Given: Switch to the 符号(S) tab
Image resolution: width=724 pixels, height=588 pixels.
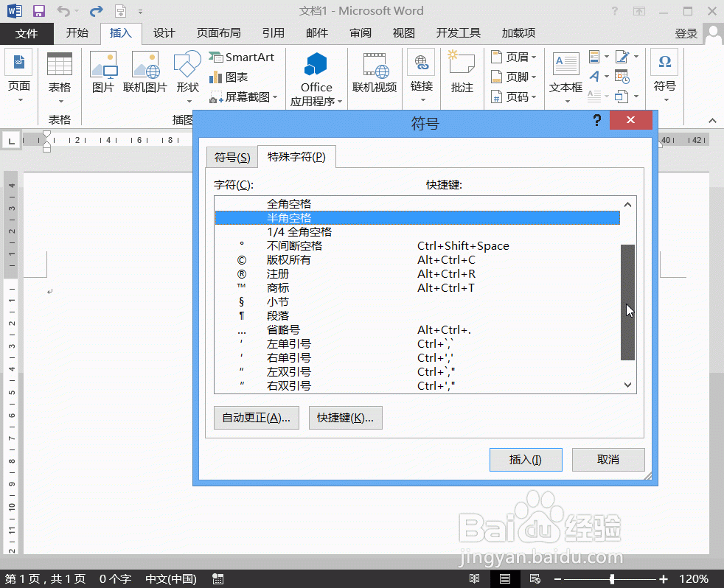Looking at the screenshot, I should pyautogui.click(x=232, y=158).
